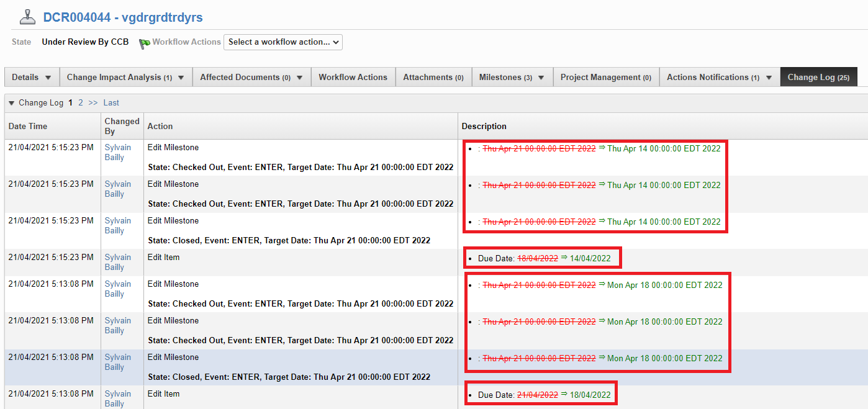Select the Project Management tab

[605, 77]
